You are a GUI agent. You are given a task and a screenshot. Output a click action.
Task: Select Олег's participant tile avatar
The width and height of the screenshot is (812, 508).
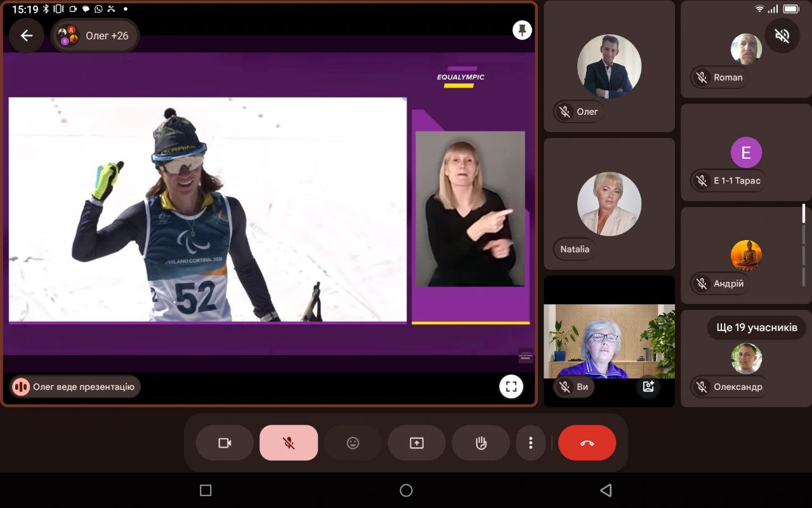coord(609,67)
